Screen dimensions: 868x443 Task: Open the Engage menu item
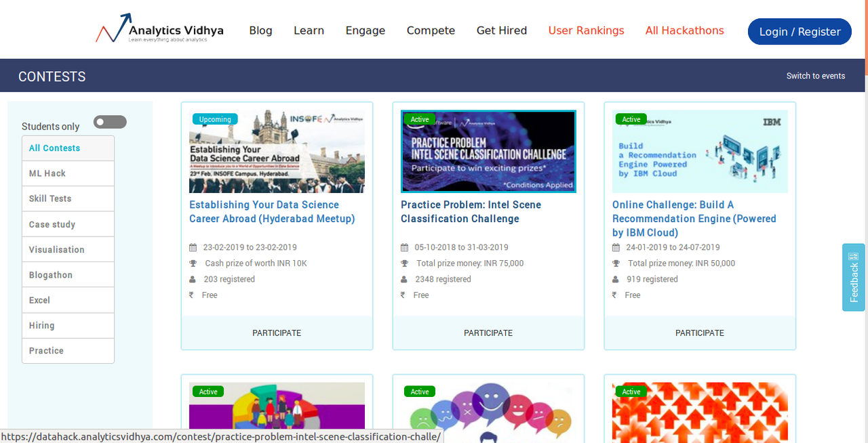coord(365,30)
